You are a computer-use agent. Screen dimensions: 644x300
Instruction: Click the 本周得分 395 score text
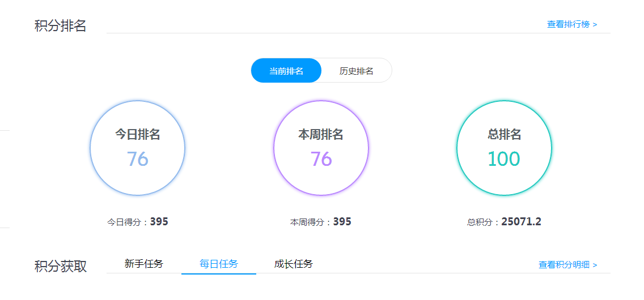coord(321,222)
